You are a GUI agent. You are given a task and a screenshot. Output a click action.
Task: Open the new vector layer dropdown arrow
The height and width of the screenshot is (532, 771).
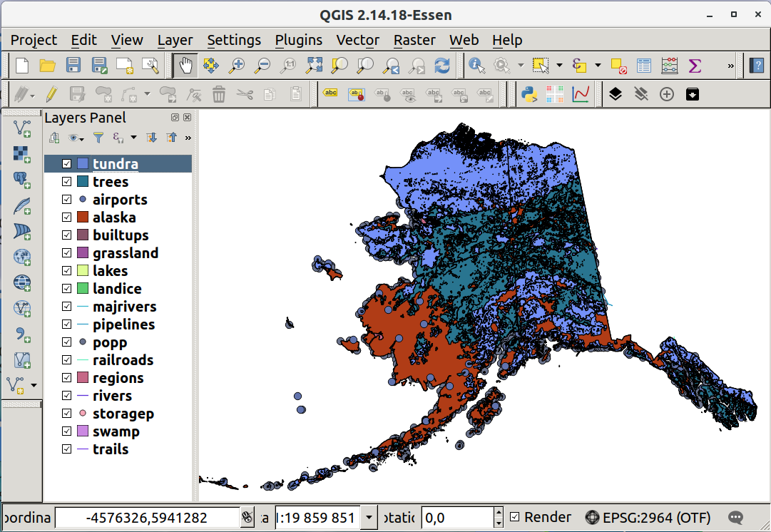pos(34,385)
